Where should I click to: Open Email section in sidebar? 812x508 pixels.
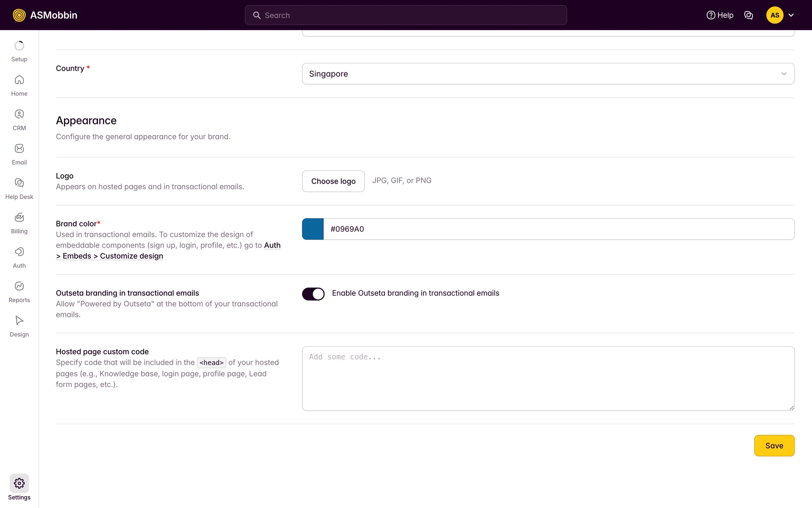tap(19, 149)
